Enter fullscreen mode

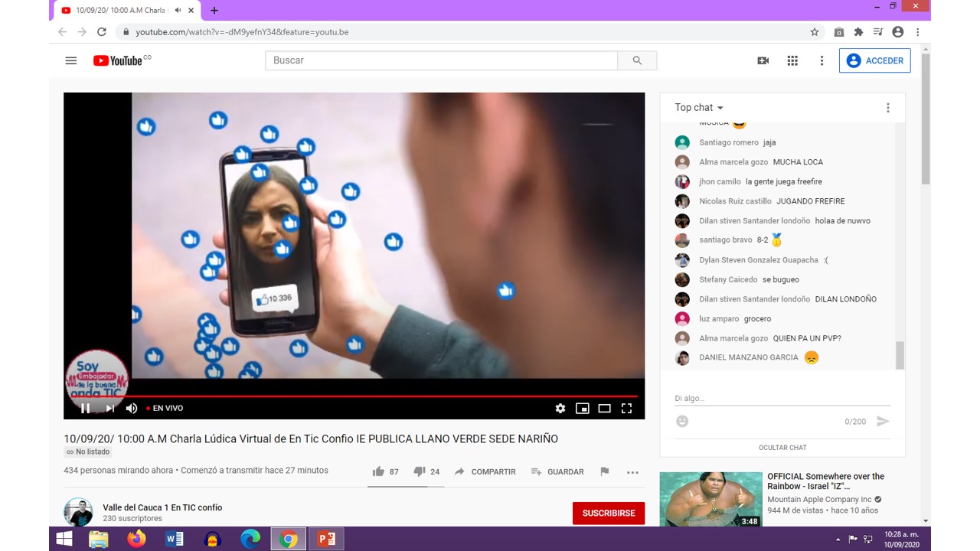coord(626,409)
